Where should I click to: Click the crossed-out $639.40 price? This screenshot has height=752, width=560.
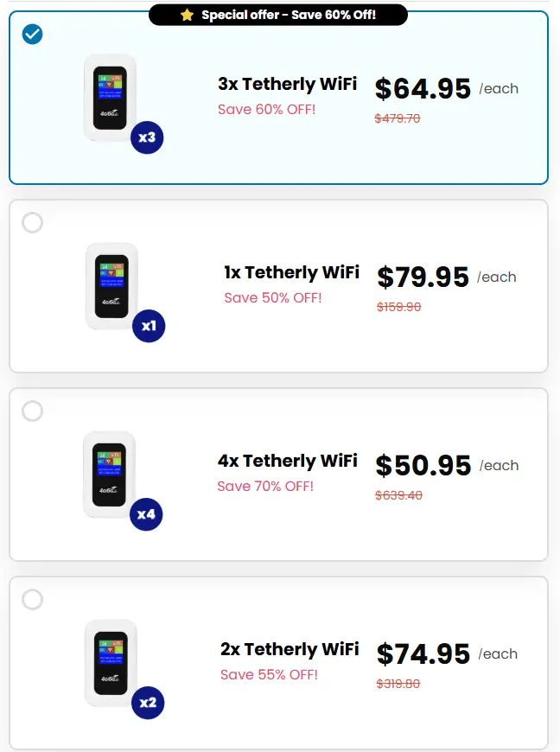[x=397, y=494]
